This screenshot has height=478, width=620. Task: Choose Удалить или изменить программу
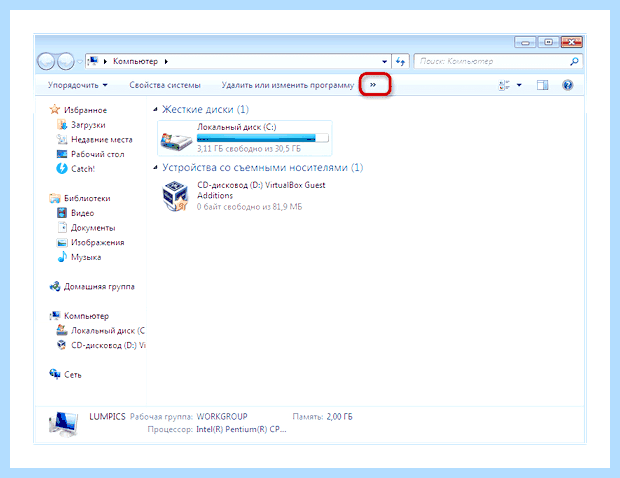[287, 85]
